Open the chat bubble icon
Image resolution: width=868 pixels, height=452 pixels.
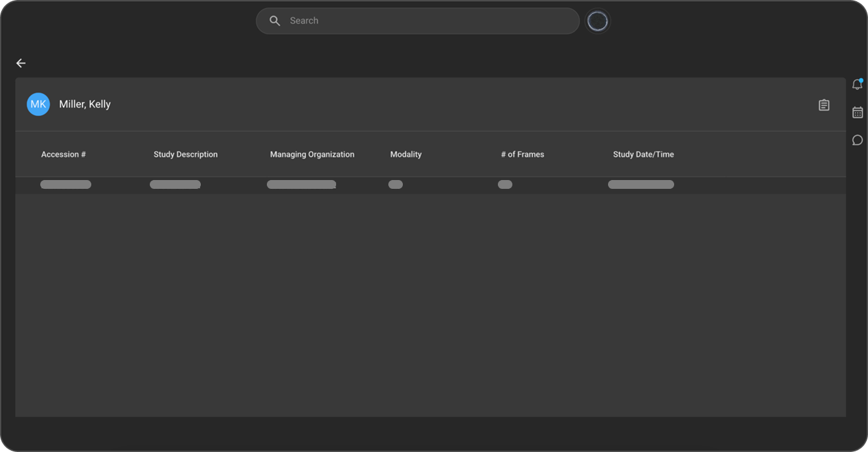(857, 140)
